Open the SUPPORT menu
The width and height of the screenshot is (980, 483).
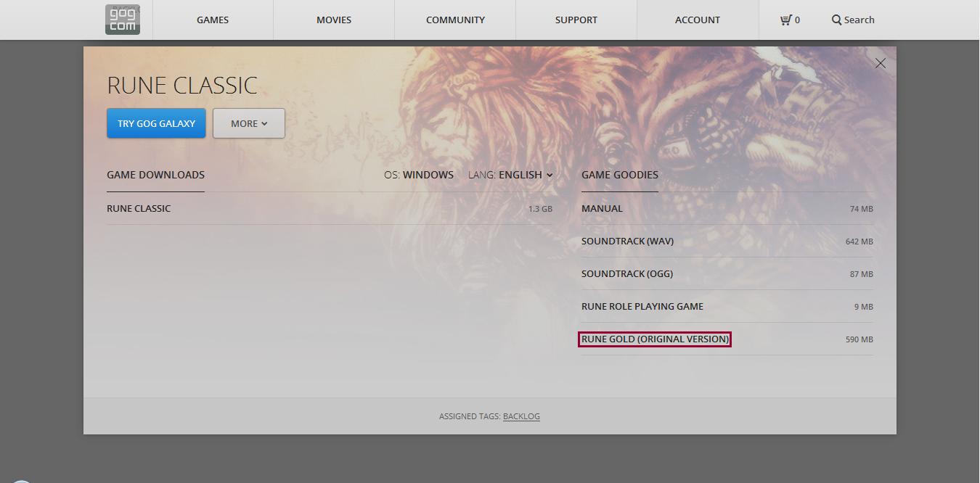pyautogui.click(x=576, y=20)
